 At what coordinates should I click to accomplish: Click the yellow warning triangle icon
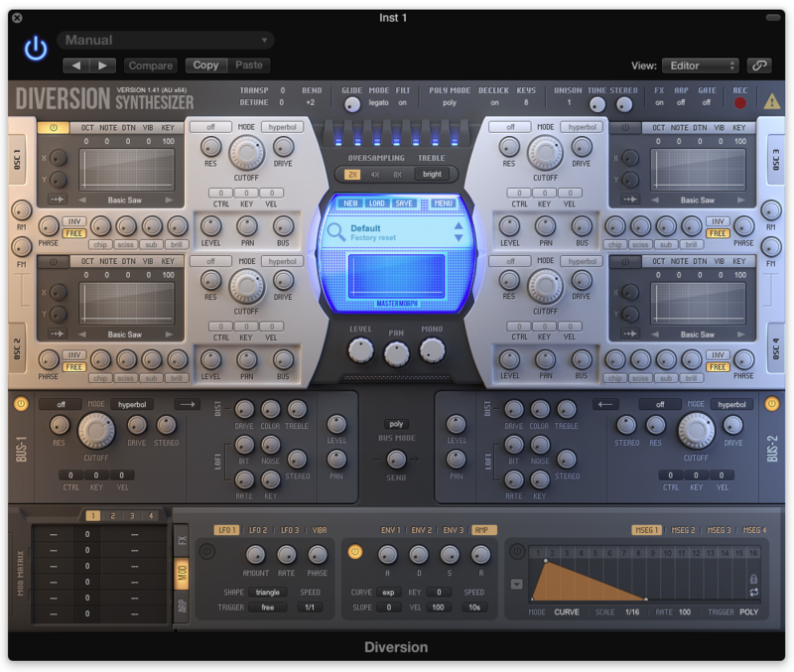coord(771,102)
